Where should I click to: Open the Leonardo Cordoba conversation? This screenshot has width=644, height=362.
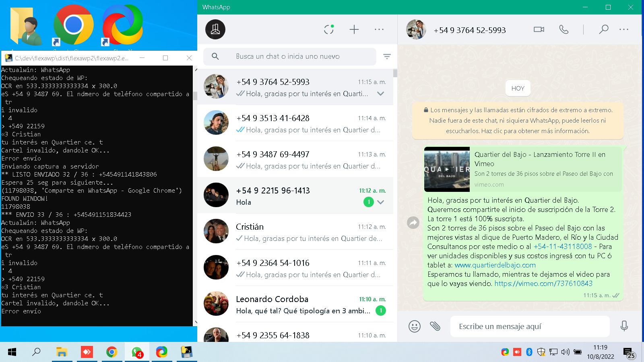click(x=295, y=304)
